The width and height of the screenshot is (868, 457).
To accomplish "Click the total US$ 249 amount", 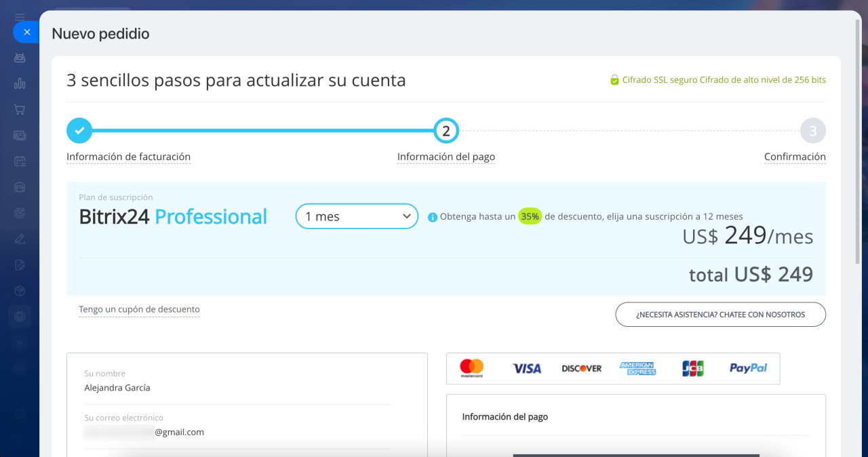I will [x=751, y=274].
